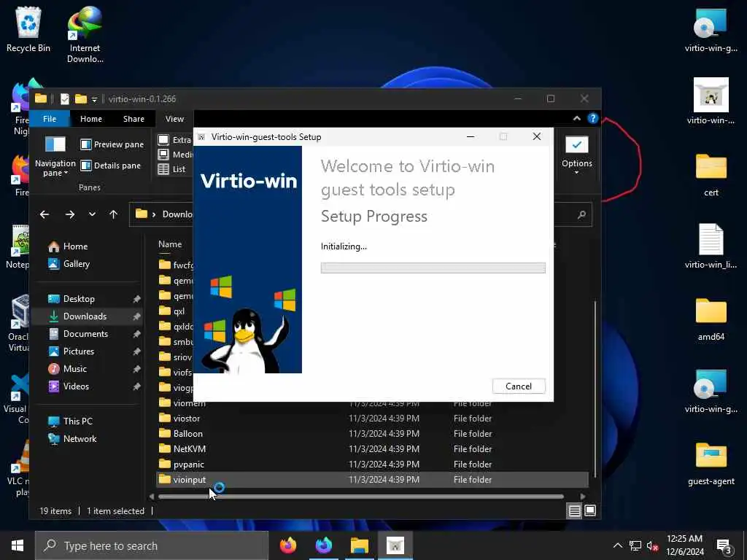
Task: Open File Explorer from the taskbar
Action: (360, 545)
